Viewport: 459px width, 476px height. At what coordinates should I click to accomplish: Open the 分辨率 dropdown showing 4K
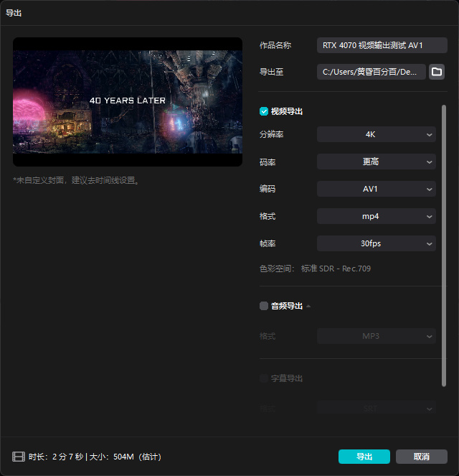[x=377, y=134]
